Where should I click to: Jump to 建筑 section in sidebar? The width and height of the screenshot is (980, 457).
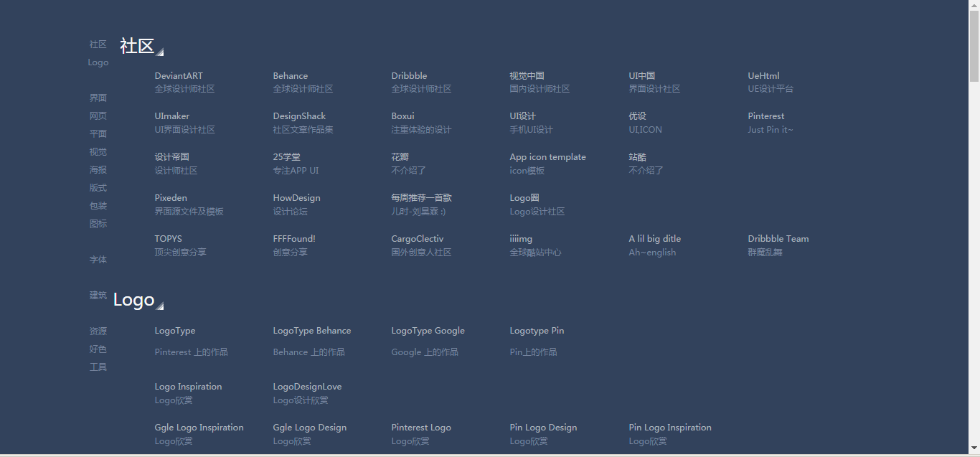point(98,296)
